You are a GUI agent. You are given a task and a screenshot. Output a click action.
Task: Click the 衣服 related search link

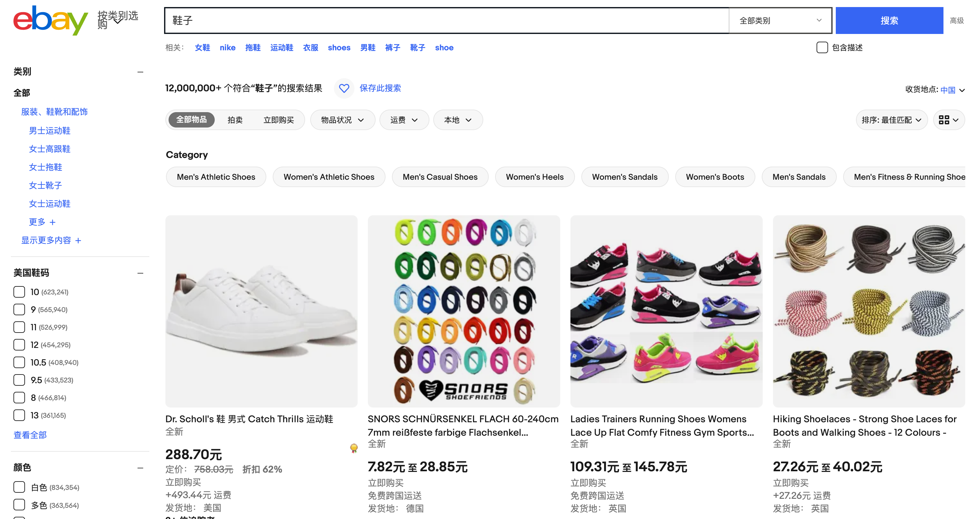pyautogui.click(x=311, y=47)
